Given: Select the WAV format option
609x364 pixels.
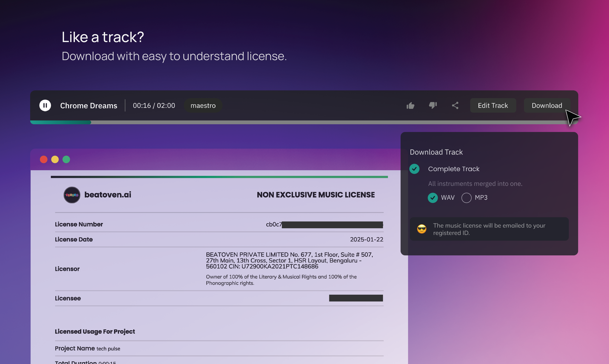Looking at the screenshot, I should click(x=433, y=198).
